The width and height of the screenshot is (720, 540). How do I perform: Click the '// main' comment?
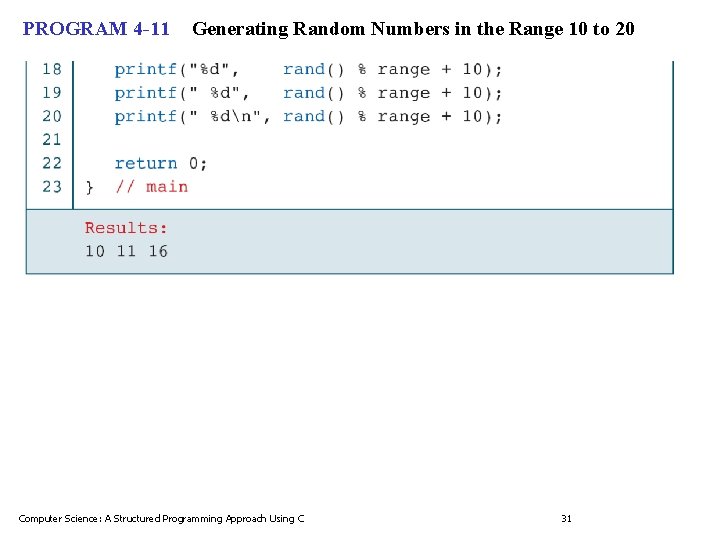(152, 187)
